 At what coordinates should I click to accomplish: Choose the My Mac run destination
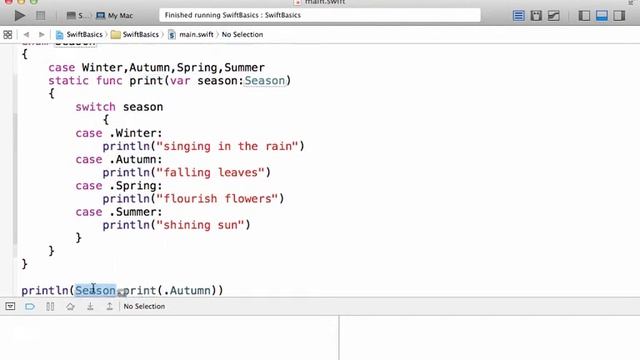click(114, 16)
